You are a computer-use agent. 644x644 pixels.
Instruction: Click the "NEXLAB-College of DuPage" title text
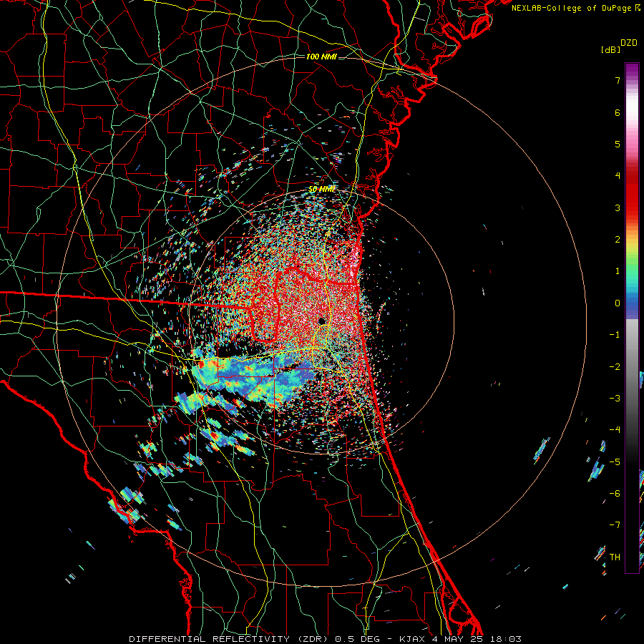tap(571, 8)
